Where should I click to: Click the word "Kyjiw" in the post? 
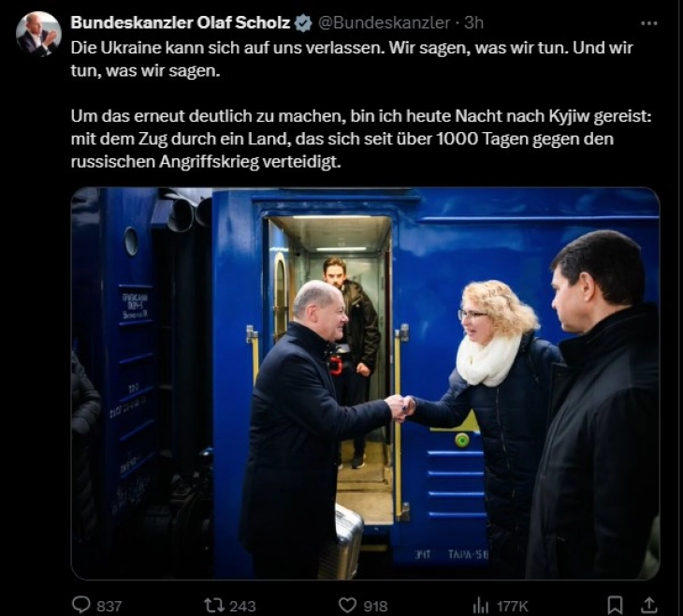(569, 117)
